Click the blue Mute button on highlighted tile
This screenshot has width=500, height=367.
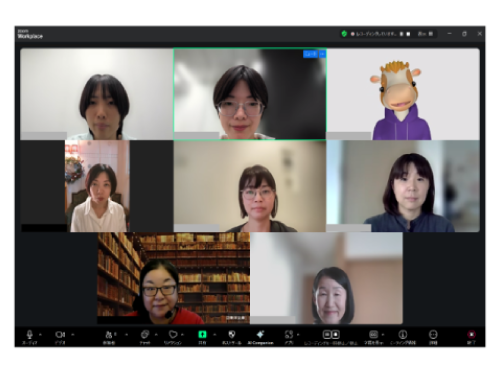(310, 54)
